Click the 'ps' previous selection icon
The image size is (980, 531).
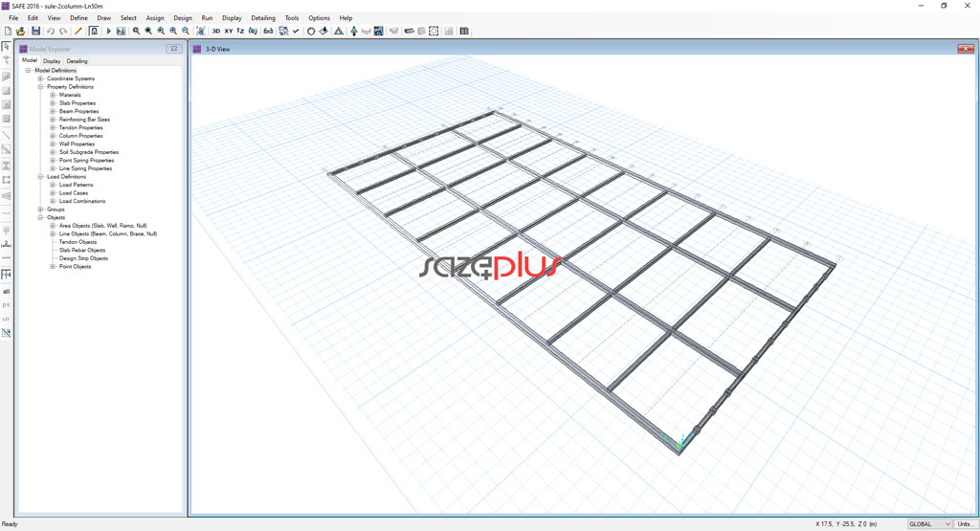(x=7, y=305)
